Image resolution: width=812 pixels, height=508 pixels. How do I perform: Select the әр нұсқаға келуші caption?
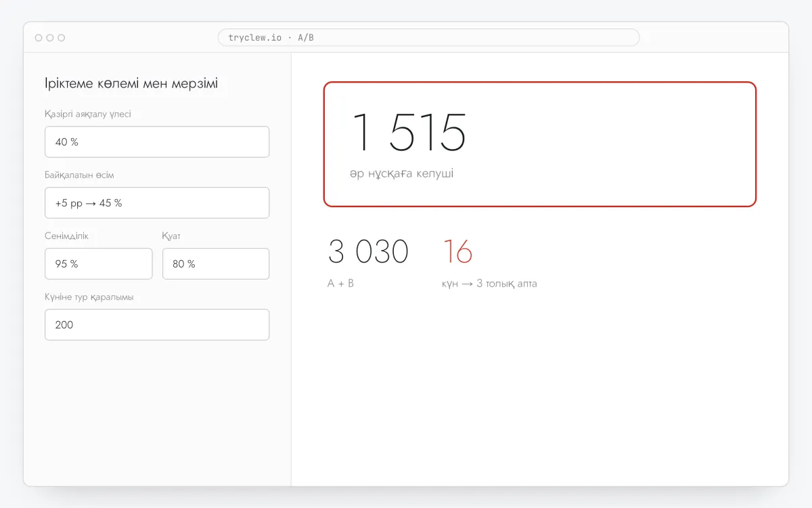point(402,174)
